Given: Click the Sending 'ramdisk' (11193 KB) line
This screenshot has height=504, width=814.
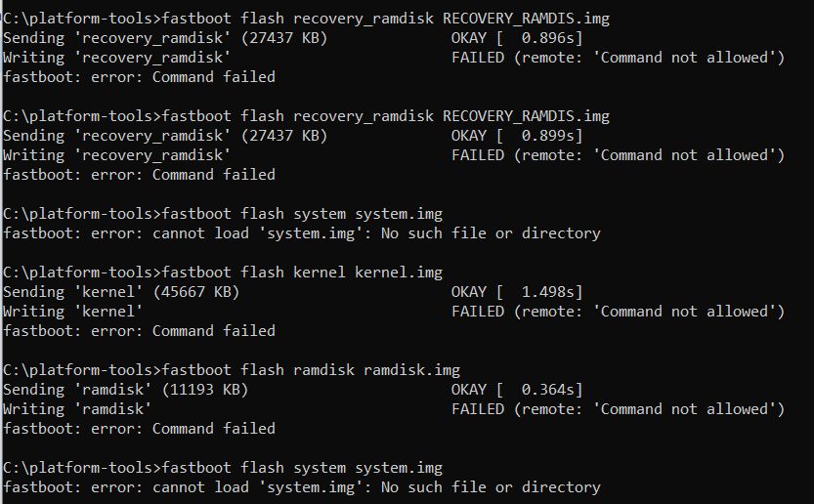Looking at the screenshot, I should click(x=126, y=390).
